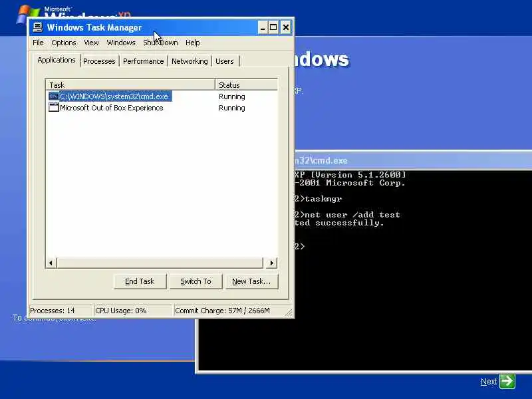Open the View menu
Screen dimensions: 532x399
[x=91, y=43]
